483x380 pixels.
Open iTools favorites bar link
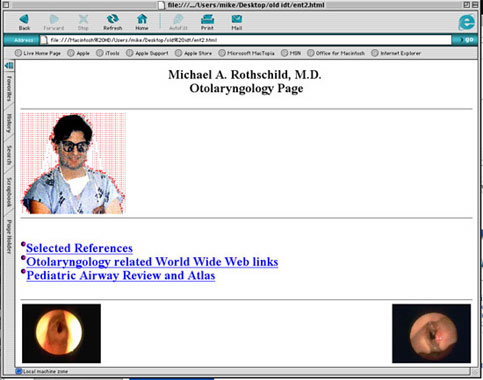(x=108, y=53)
